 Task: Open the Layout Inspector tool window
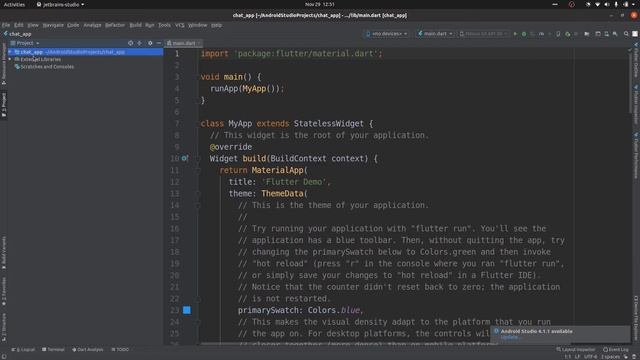click(576, 349)
